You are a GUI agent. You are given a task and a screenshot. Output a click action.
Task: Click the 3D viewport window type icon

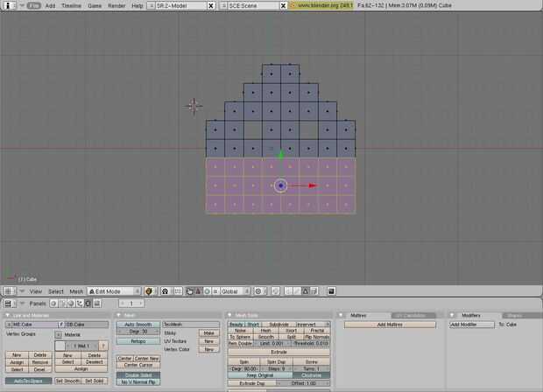[x=8, y=291]
